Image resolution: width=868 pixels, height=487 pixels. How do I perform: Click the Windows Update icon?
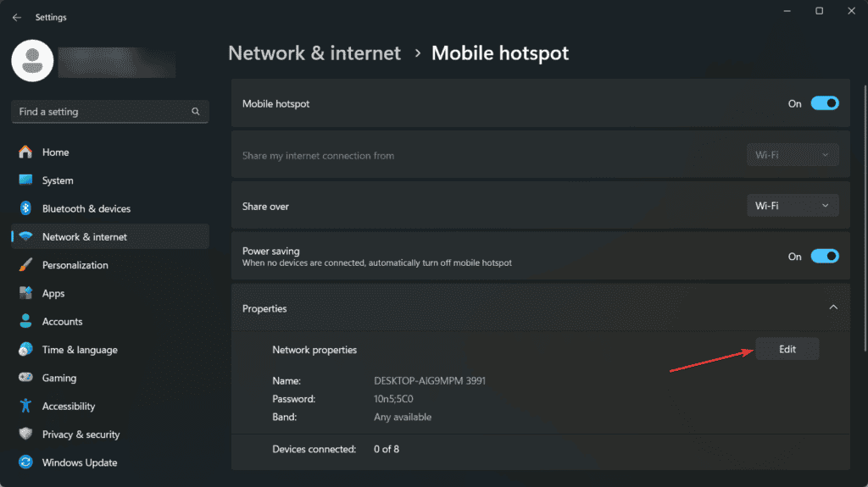[25, 462]
